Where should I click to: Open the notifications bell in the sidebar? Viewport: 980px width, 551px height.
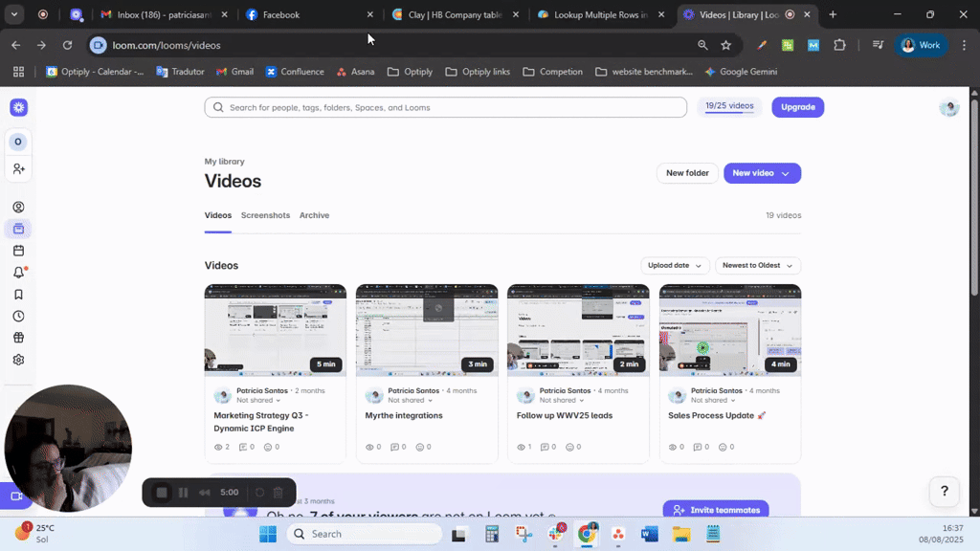tap(18, 272)
